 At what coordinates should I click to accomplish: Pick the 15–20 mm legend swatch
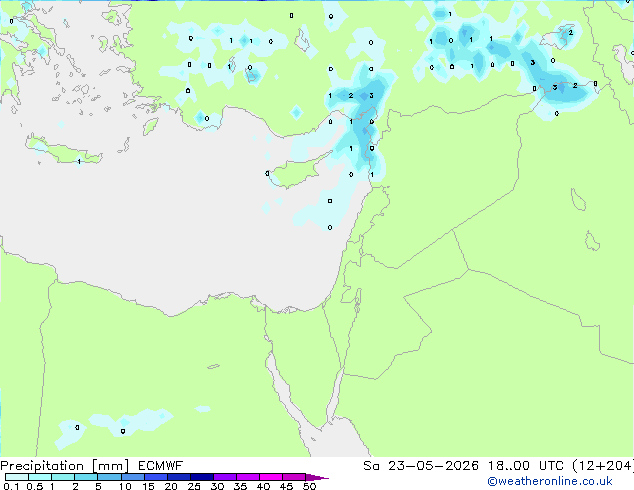(x=156, y=477)
